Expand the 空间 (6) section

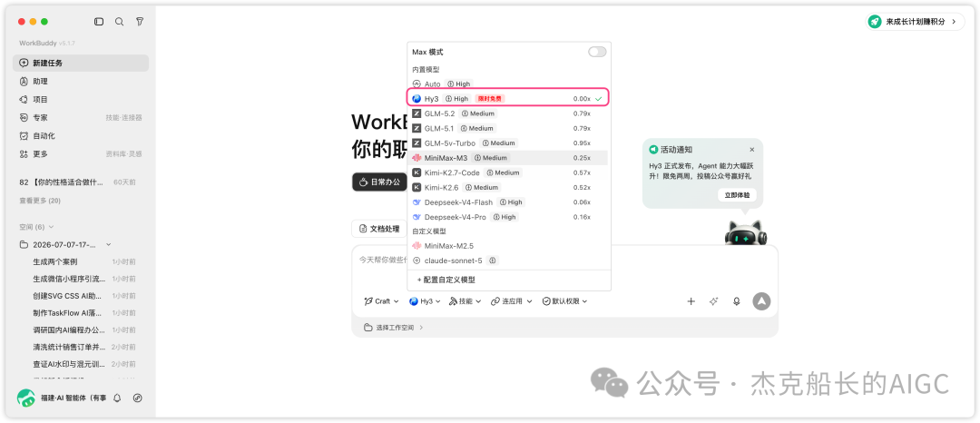point(37,227)
